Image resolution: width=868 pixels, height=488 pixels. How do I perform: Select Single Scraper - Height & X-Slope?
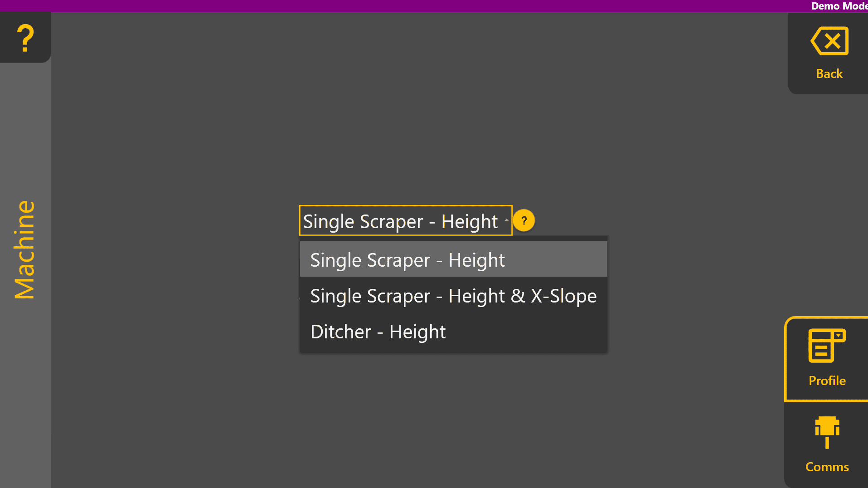453,296
